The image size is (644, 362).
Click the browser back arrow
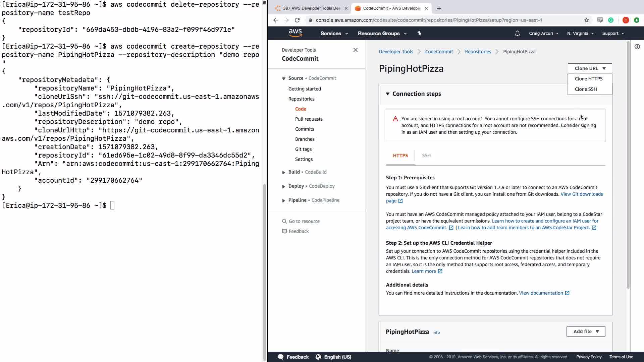(276, 20)
